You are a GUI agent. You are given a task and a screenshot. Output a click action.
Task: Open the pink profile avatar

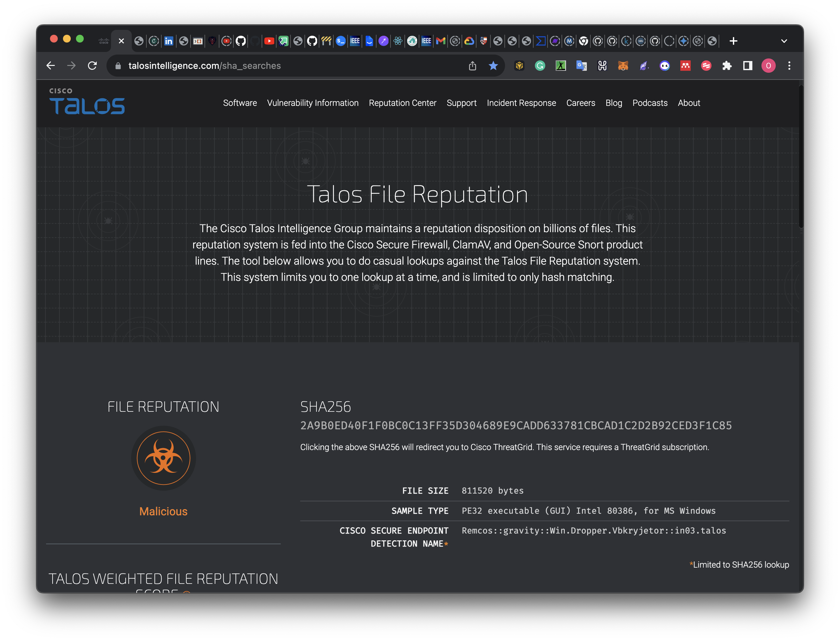pos(768,66)
